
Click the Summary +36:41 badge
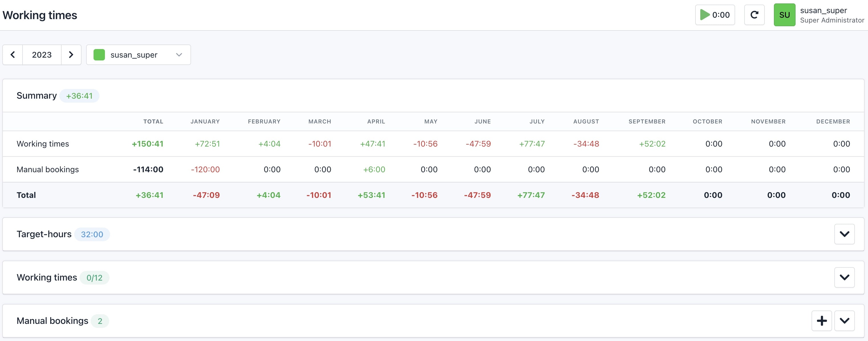(79, 96)
